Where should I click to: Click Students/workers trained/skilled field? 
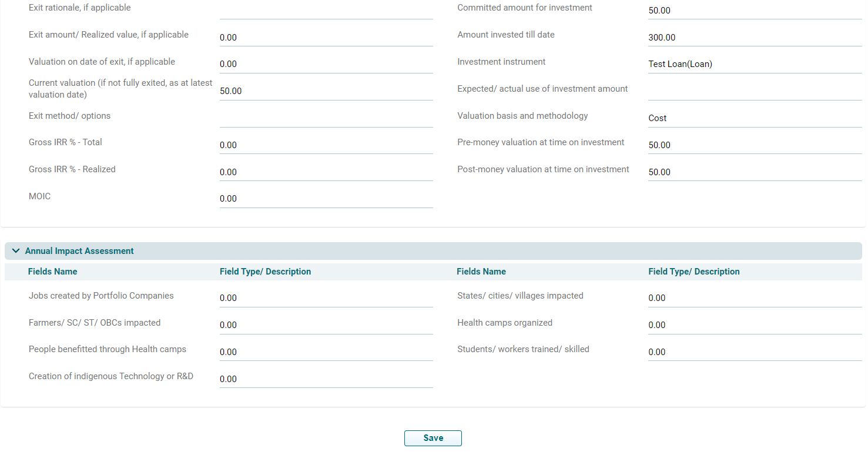click(x=755, y=352)
